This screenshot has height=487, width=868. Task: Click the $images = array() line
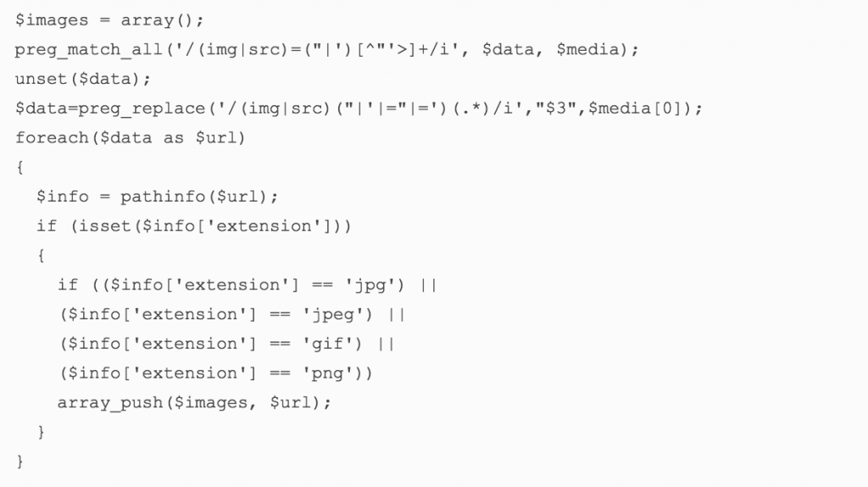(x=109, y=20)
